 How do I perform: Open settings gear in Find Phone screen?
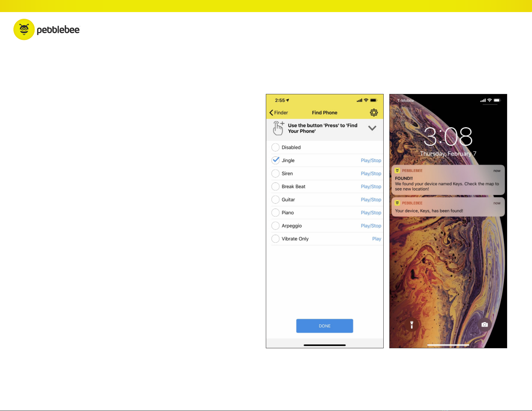(x=374, y=112)
